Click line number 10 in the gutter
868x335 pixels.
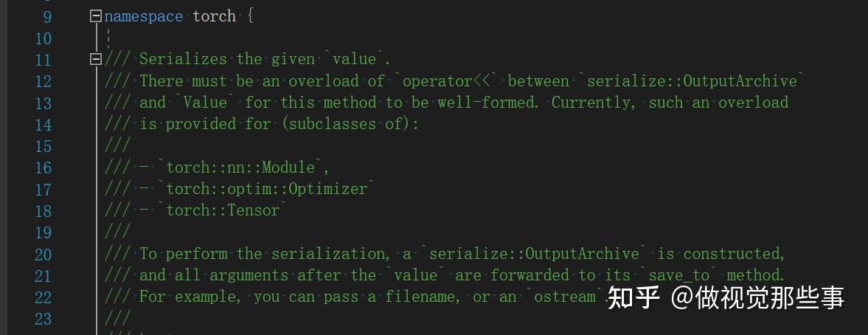click(x=43, y=38)
